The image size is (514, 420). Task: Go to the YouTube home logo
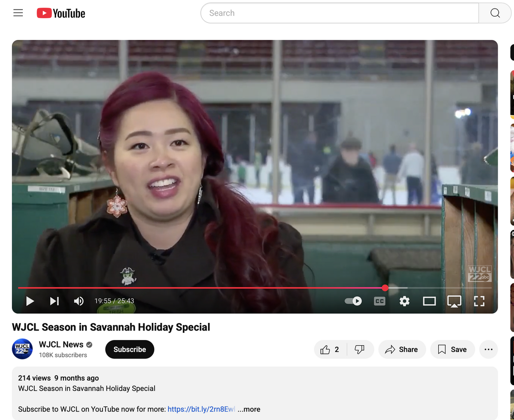tap(61, 13)
